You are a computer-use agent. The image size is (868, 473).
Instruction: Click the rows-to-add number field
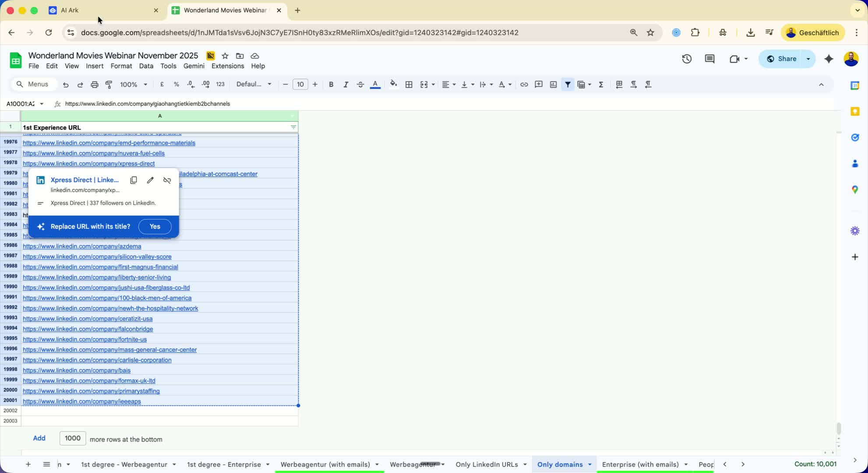coord(72,438)
